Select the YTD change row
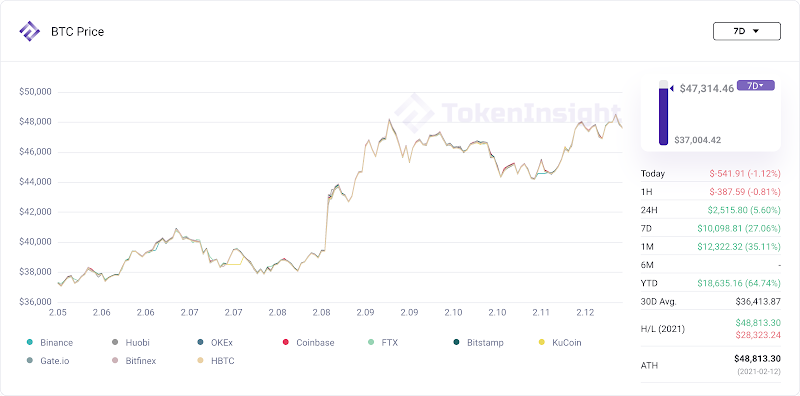This screenshot has height=396, width=800. 711,283
